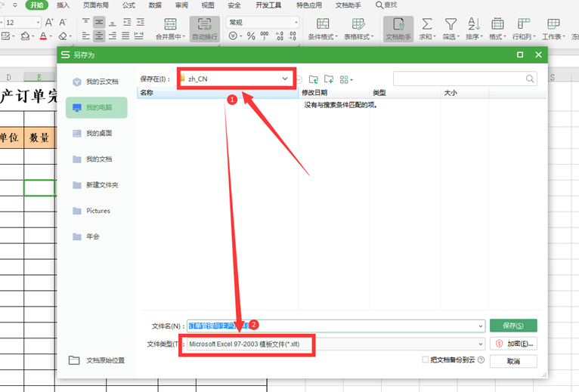Open the font color dropdown arrow
Viewport: 579px width, 392px height.
coord(51,36)
